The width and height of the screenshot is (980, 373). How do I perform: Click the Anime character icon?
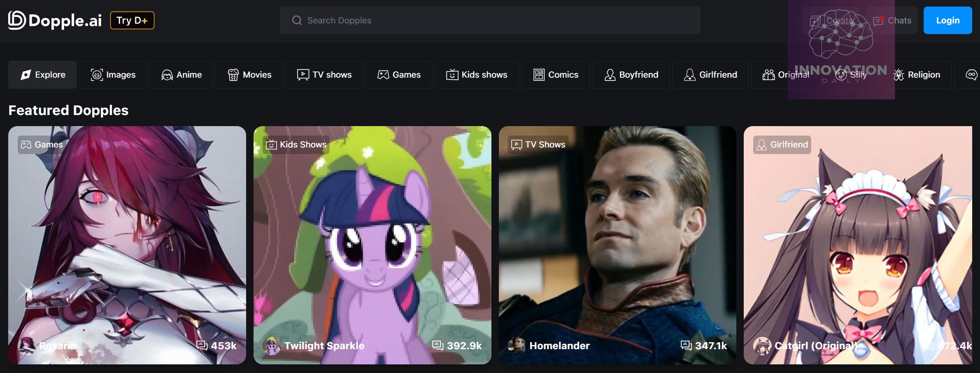click(167, 75)
